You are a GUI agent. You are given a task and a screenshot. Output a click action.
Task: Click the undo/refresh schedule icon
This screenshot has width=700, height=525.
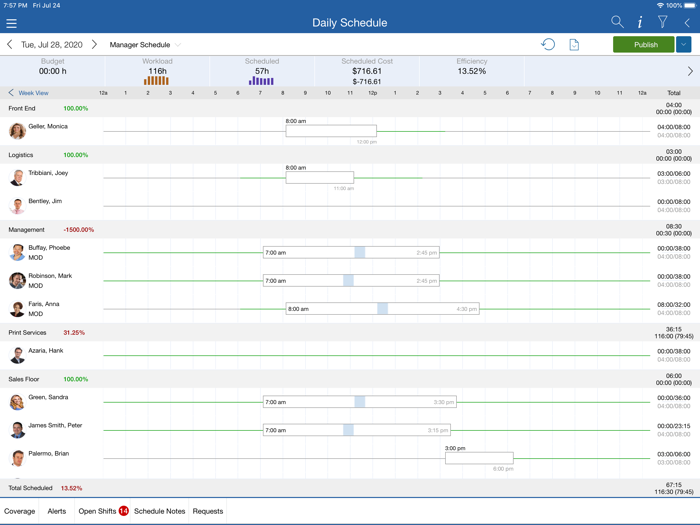548,45
